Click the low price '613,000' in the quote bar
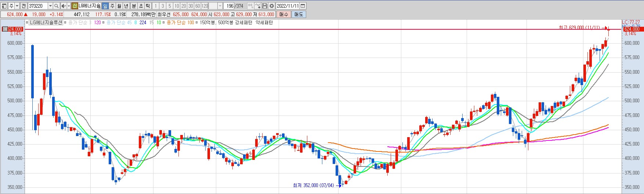The image size is (644, 194). pos(266,14)
